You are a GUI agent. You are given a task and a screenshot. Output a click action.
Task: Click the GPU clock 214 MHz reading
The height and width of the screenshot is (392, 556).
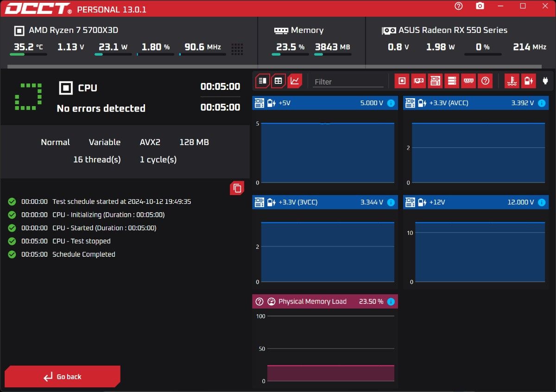pos(530,47)
